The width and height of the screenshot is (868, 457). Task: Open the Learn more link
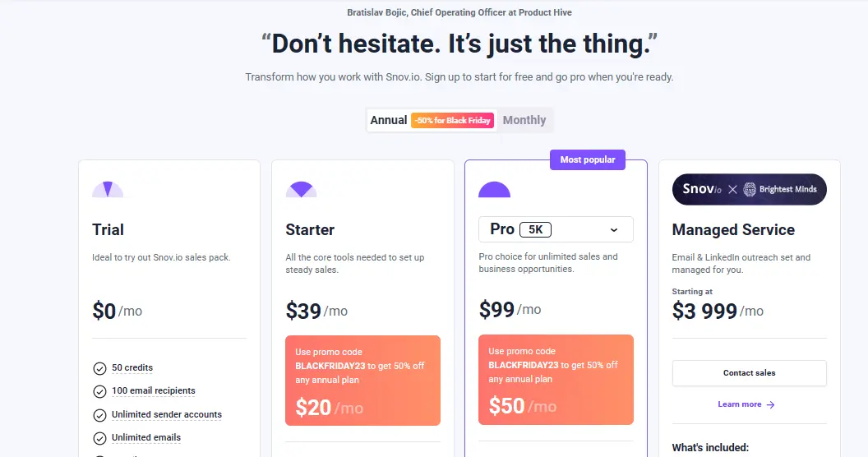[740, 404]
